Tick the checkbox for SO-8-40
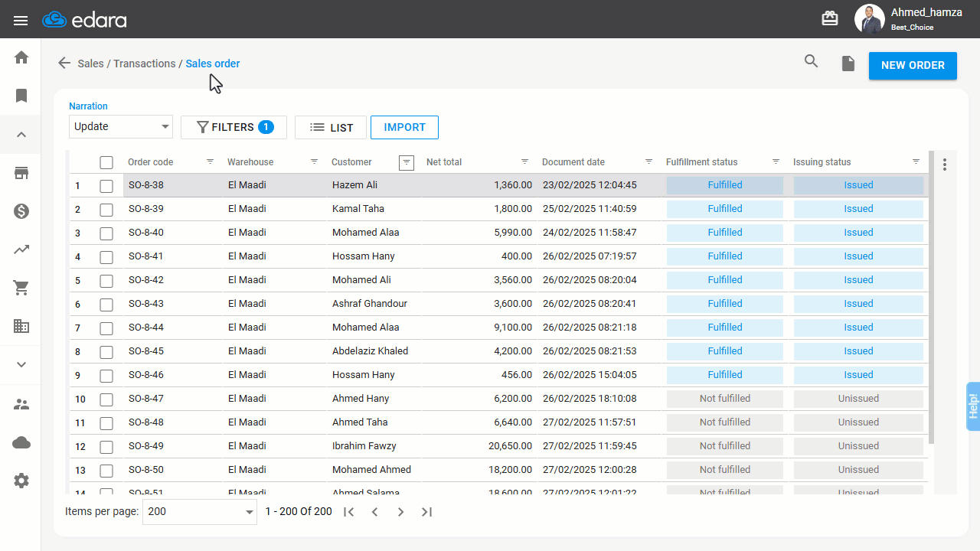Screen dimensions: 980x551 click(106, 233)
